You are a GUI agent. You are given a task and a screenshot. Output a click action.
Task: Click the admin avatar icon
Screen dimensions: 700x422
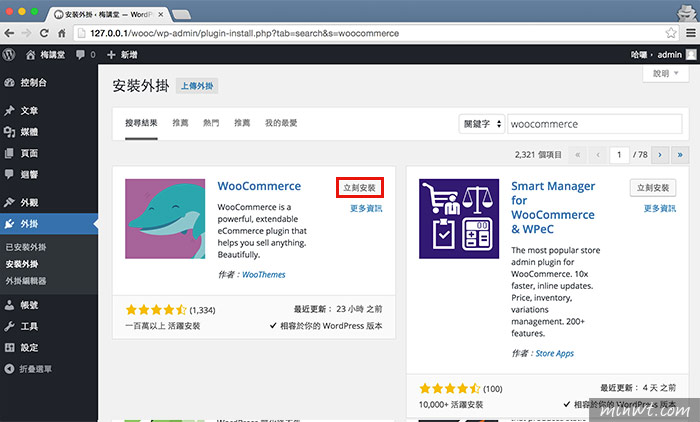tap(691, 54)
